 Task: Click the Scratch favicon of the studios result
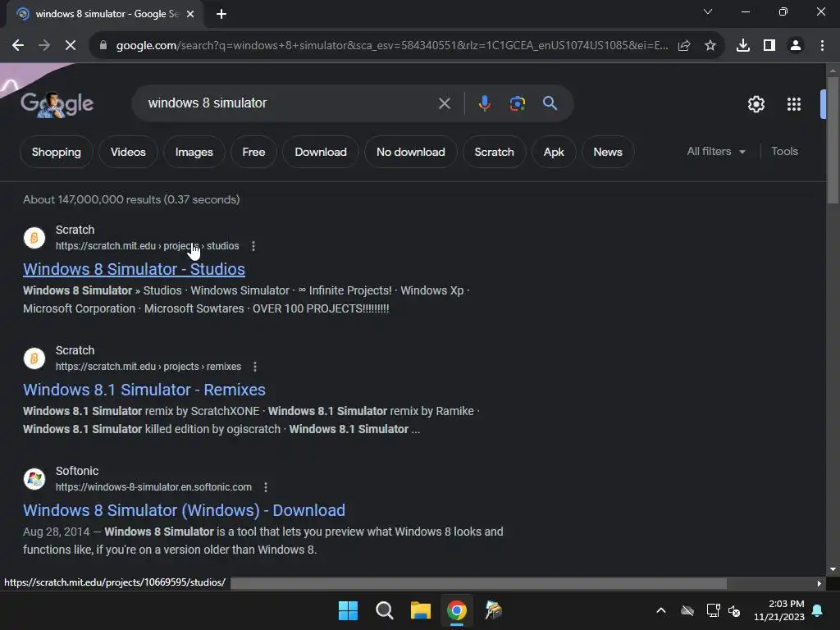(34, 237)
